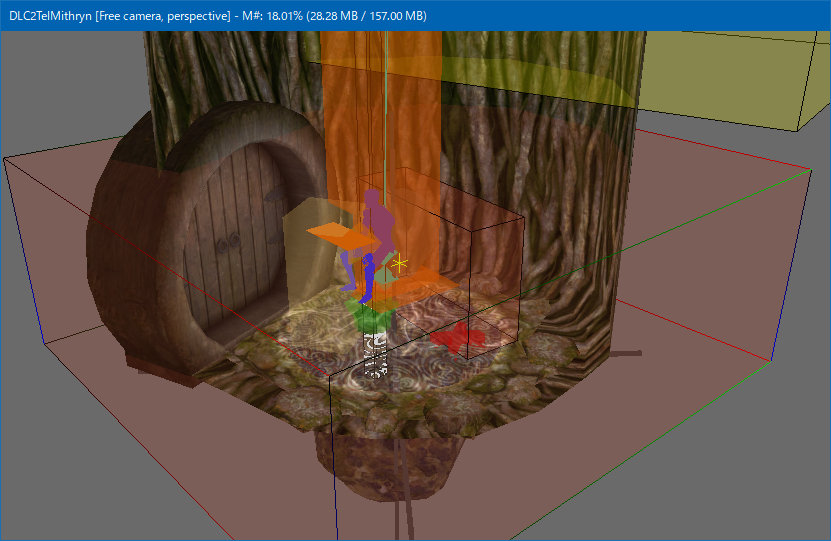Pick the magenta standing humanoid marker
This screenshot has width=831, height=541.
tap(379, 223)
